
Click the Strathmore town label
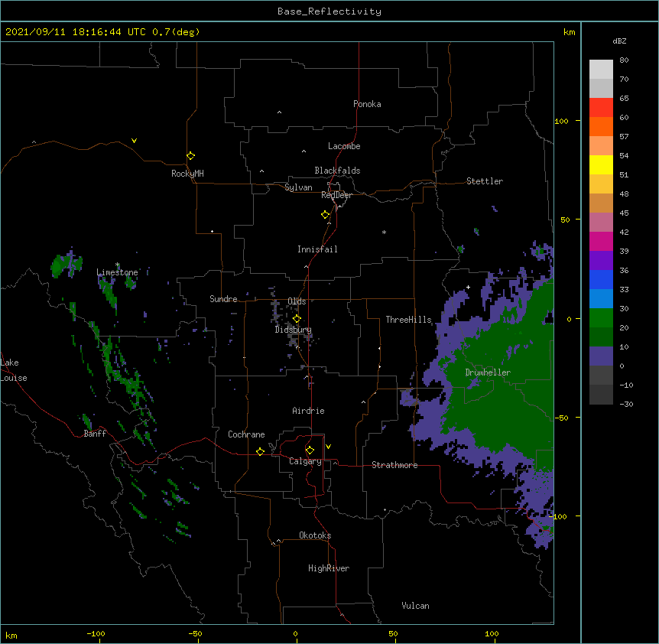394,465
